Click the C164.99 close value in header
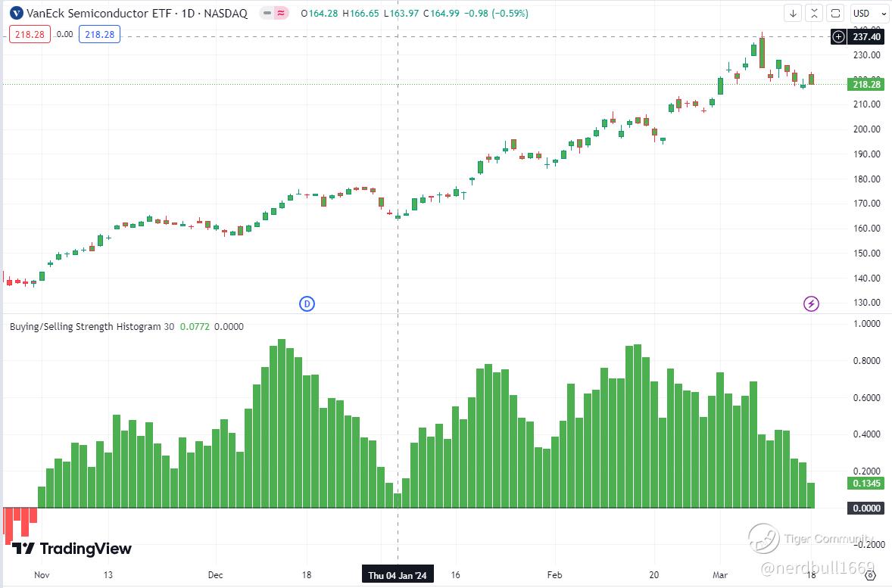The image size is (892, 588). (441, 13)
